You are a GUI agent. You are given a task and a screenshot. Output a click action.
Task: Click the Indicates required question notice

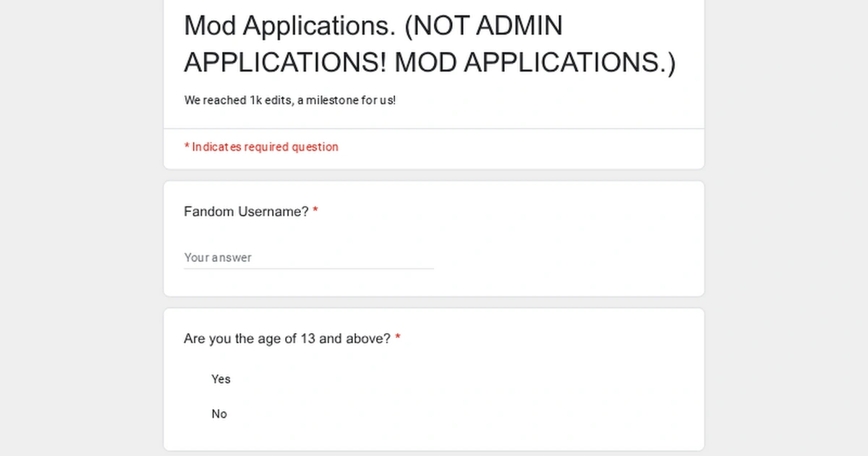(261, 146)
